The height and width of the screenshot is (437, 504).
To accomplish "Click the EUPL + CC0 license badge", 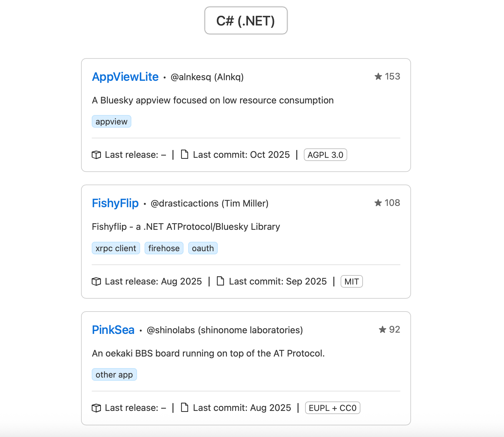I will coord(332,408).
